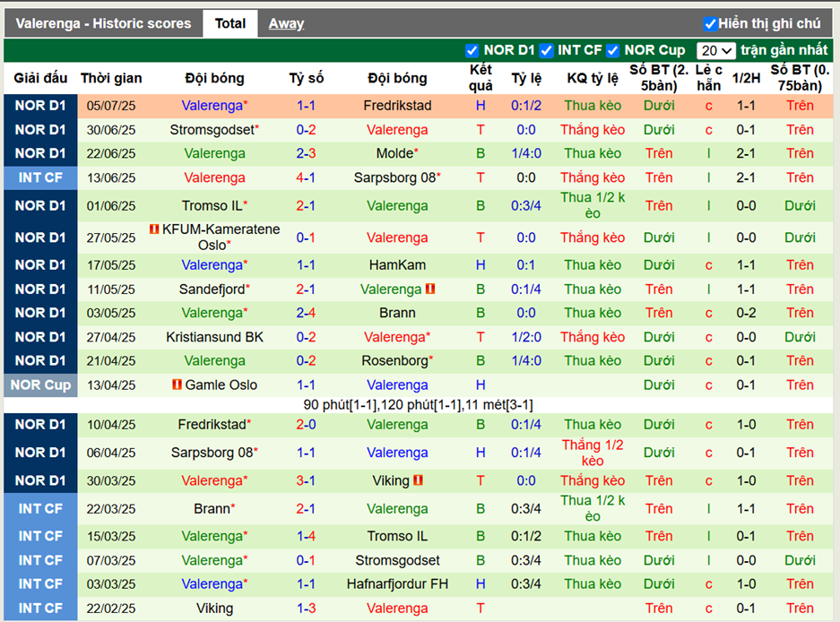Click Thua 1/2 kèo result on 01/06/25
The image size is (840, 622).
click(593, 206)
